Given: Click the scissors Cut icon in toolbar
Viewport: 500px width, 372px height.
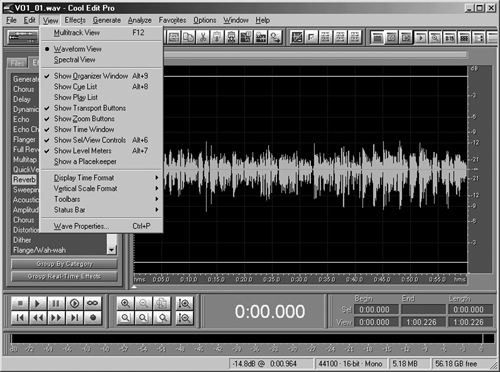Looking at the screenshot, I should [202, 37].
